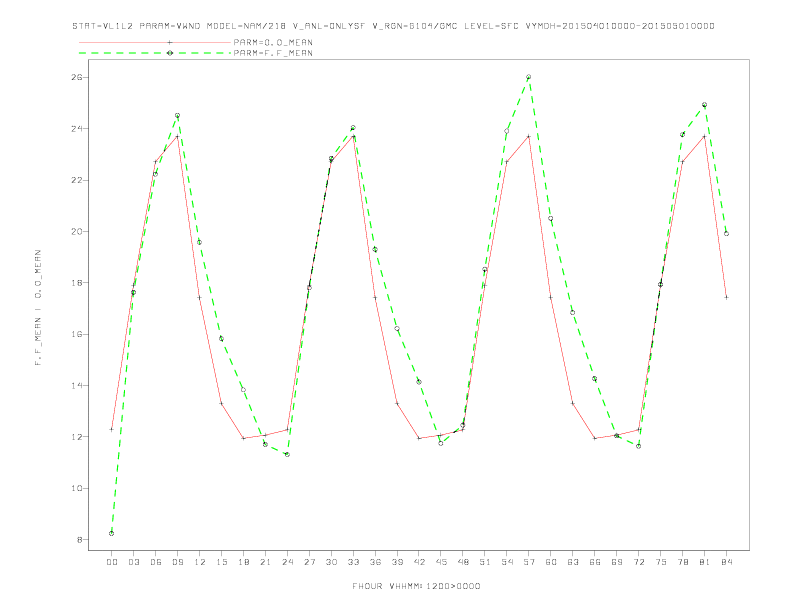Click the green peak marker at hour 57
Viewport: 792px width, 612px height.
[x=529, y=77]
